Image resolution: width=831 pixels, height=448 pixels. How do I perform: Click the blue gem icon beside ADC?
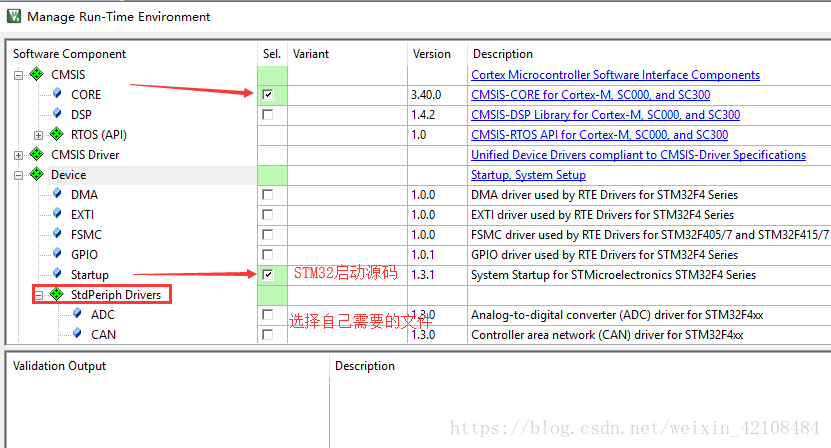(x=77, y=313)
